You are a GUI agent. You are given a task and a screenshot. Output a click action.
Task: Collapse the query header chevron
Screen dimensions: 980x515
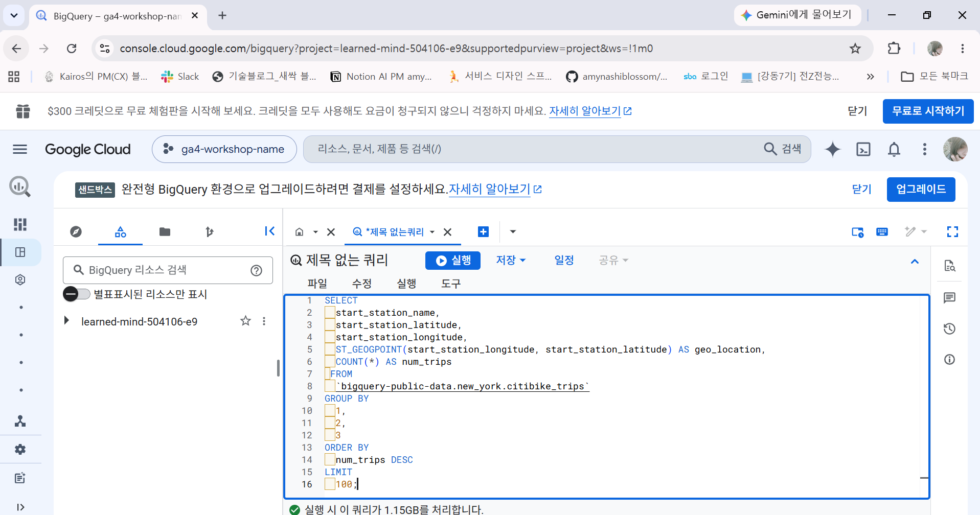click(x=915, y=262)
